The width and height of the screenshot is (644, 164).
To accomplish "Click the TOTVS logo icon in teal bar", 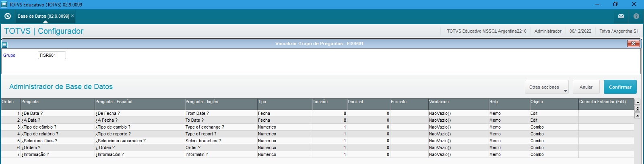I will (x=7, y=16).
